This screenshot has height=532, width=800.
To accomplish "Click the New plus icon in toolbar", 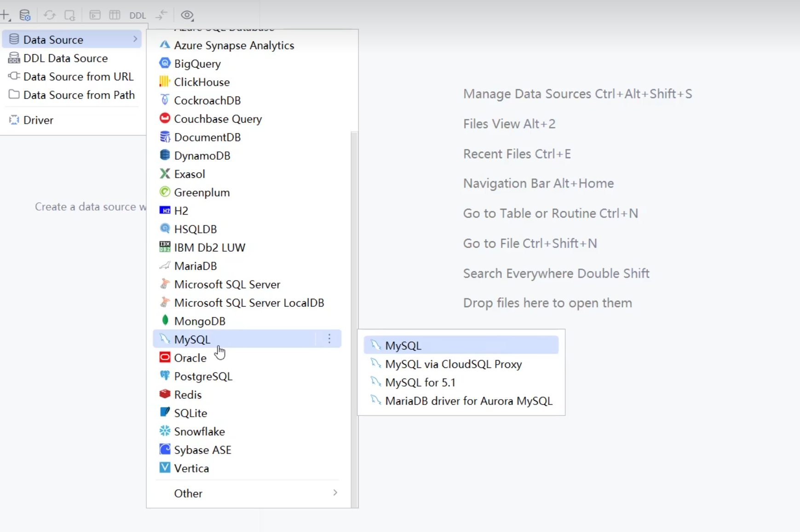I will coord(5,15).
